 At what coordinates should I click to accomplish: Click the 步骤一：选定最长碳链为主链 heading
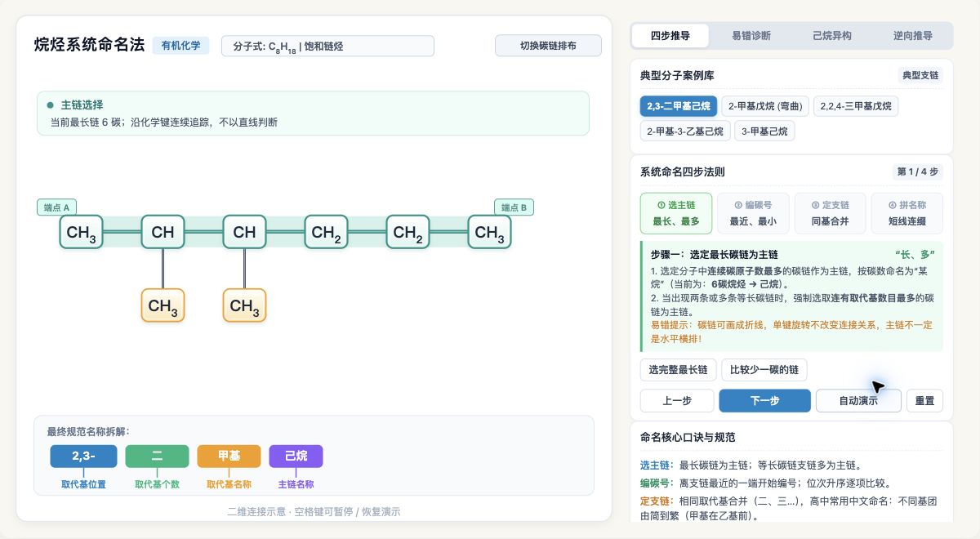714,255
